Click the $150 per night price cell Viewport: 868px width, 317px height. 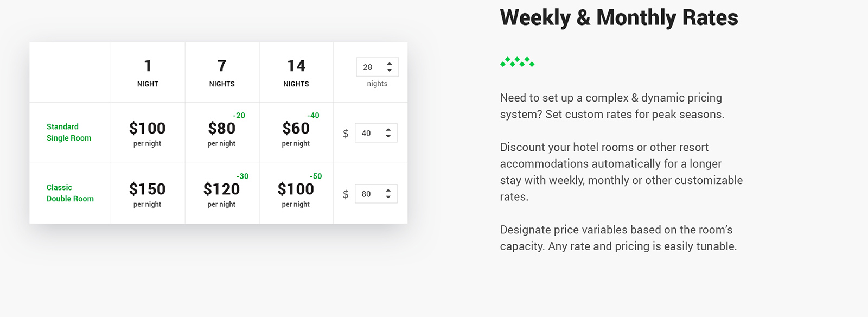point(148,194)
